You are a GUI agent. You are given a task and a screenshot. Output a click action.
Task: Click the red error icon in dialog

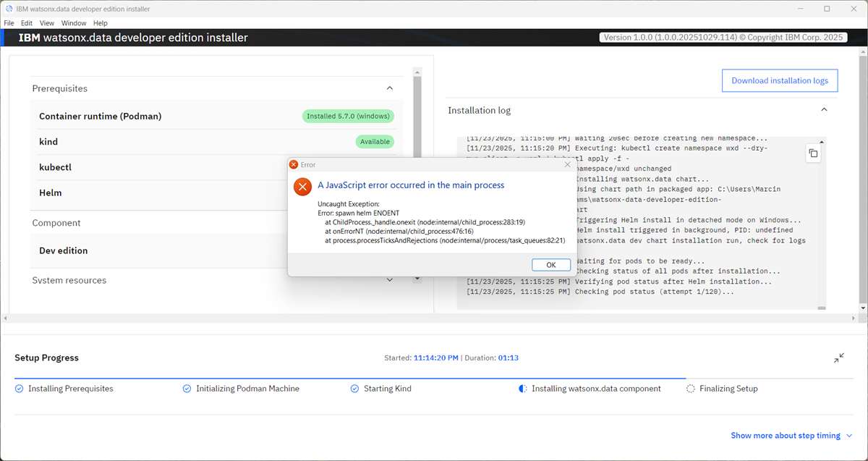[x=302, y=187]
